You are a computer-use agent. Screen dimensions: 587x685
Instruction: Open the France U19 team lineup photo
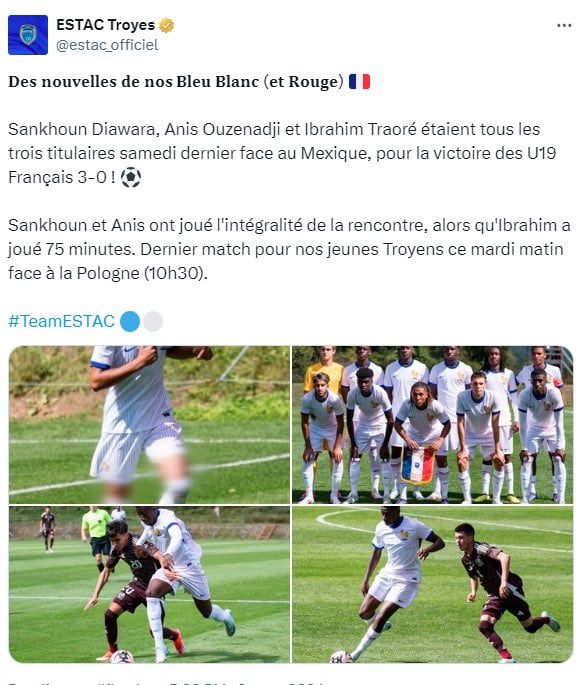[x=432, y=425]
